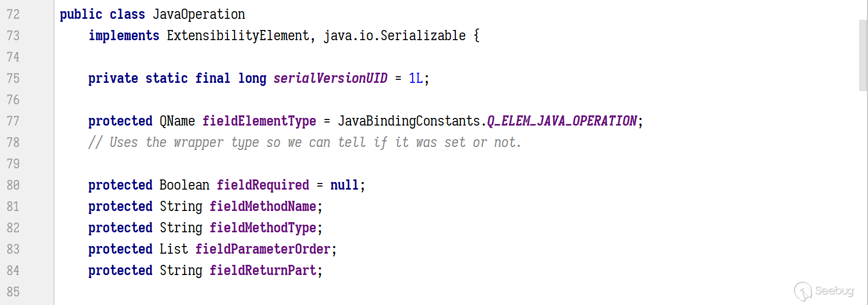
Task: Click line number 75 in gutter
Action: [13, 78]
